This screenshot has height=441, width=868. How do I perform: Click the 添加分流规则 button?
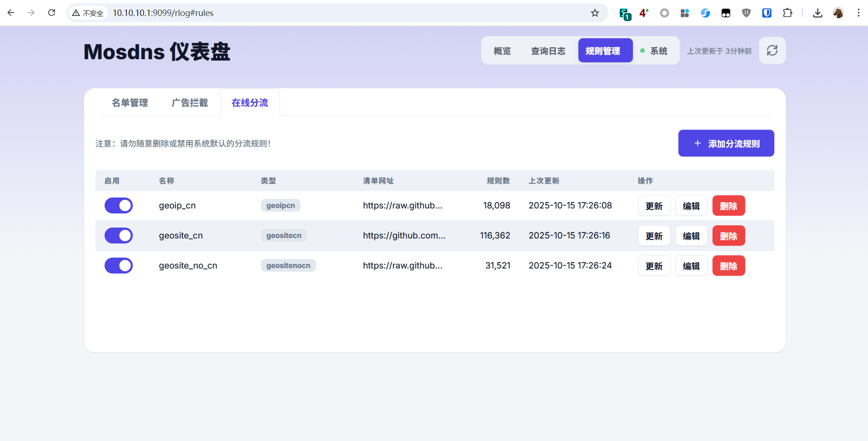[725, 143]
